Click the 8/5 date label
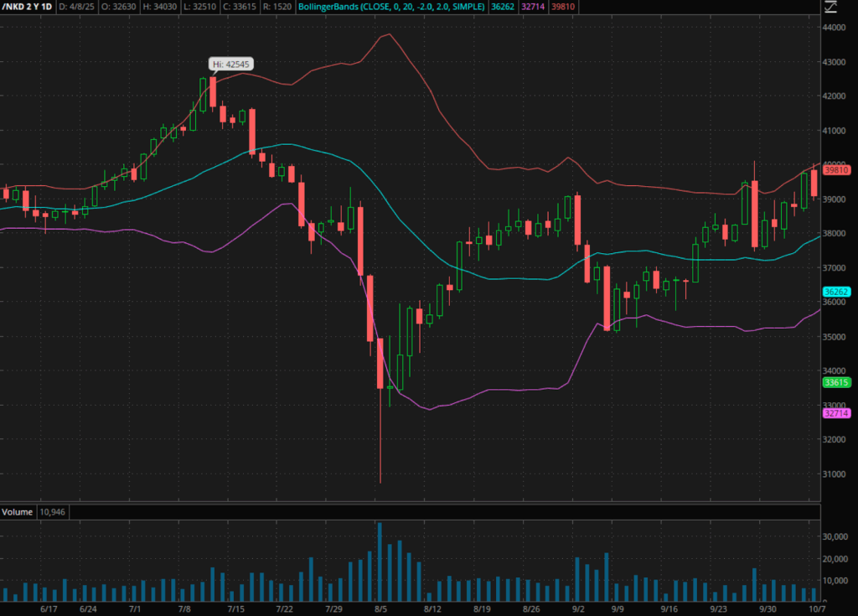The height and width of the screenshot is (616, 858). [381, 609]
